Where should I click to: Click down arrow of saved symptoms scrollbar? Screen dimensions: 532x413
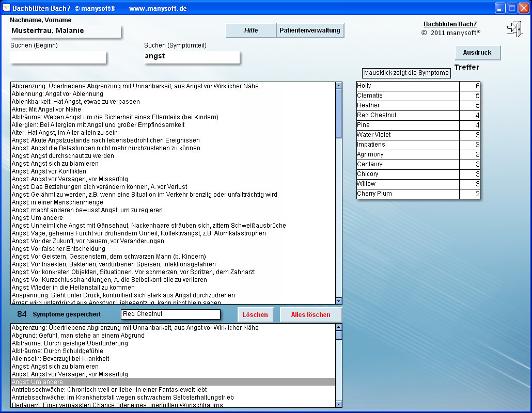[339, 404]
